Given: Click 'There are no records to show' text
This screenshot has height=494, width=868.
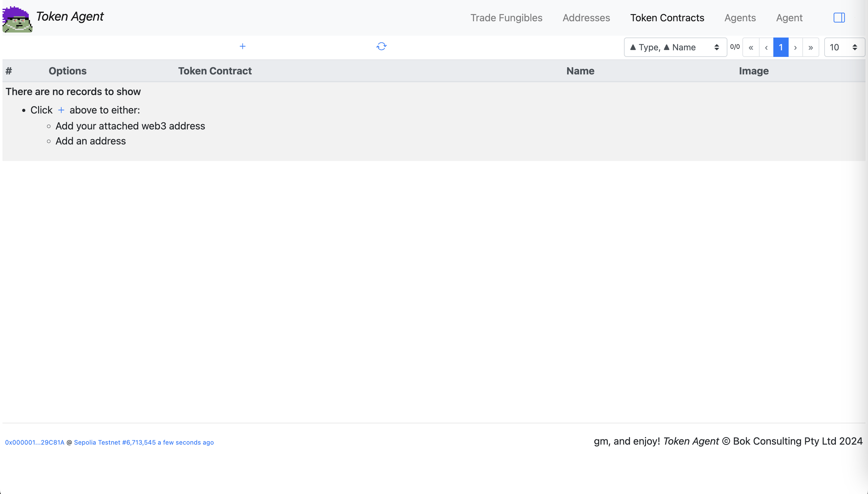Looking at the screenshot, I should pyautogui.click(x=73, y=91).
